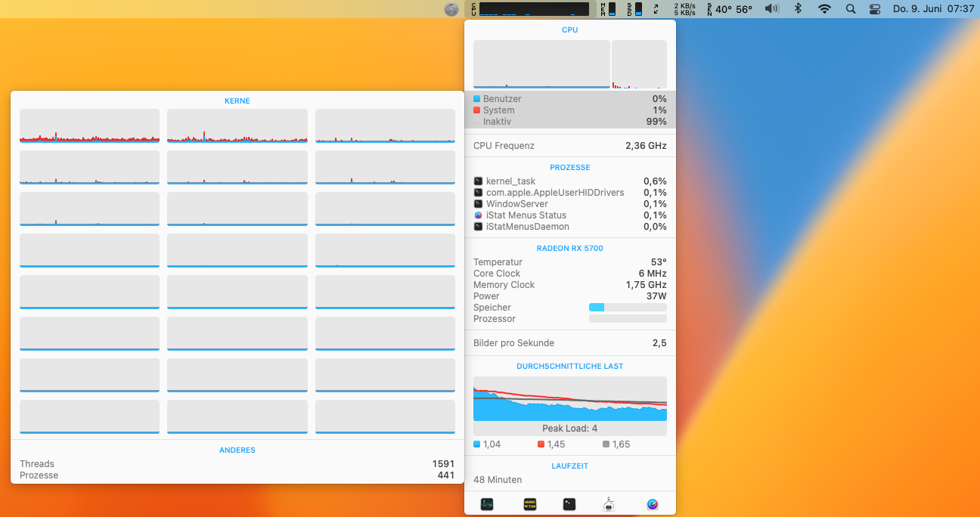
Task: Click the CPU section header in popup
Action: coord(570,30)
